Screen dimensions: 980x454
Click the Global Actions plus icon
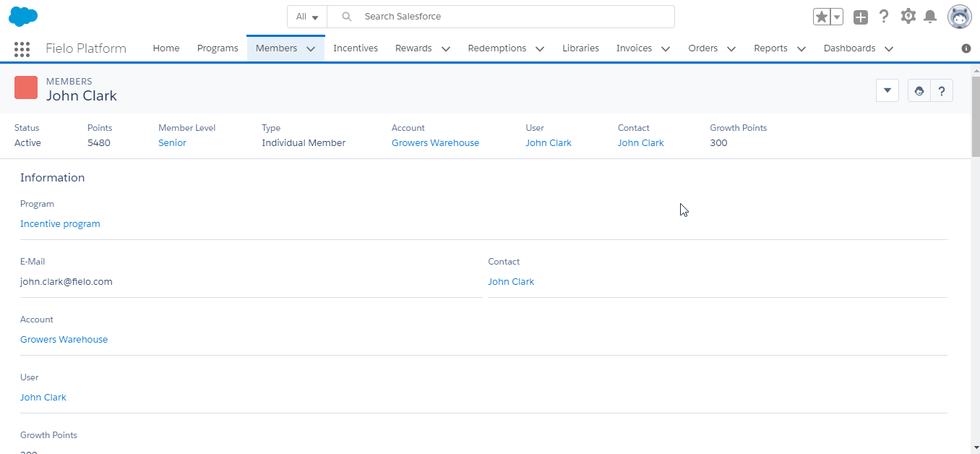point(860,17)
